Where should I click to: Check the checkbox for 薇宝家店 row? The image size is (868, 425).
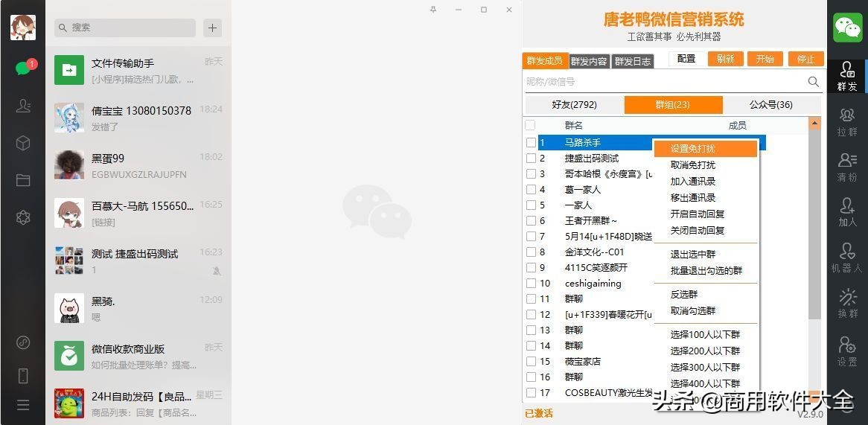(531, 361)
